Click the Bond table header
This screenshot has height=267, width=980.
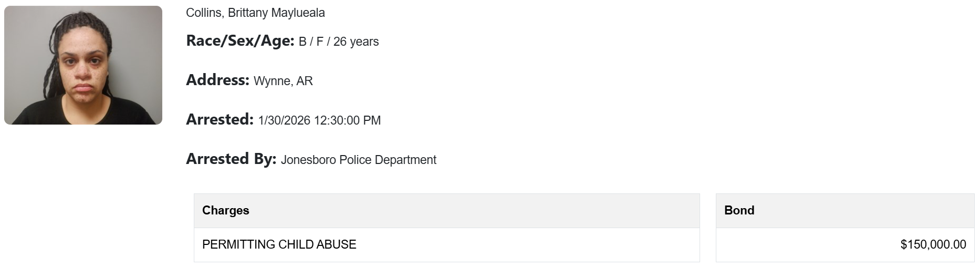[x=739, y=210]
